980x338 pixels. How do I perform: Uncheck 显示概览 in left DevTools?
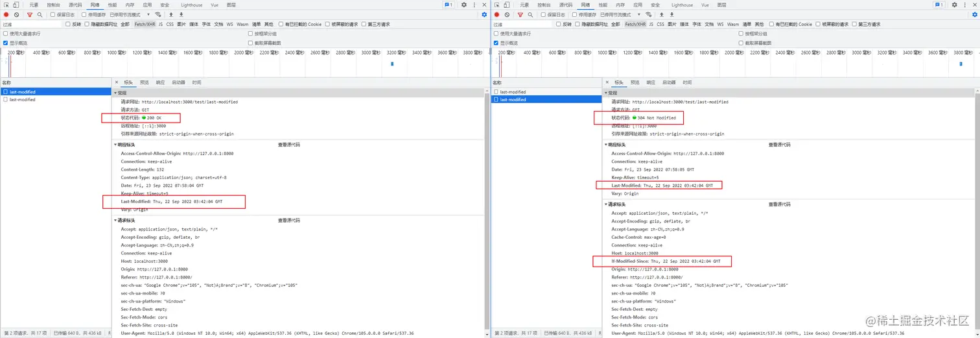click(6, 43)
